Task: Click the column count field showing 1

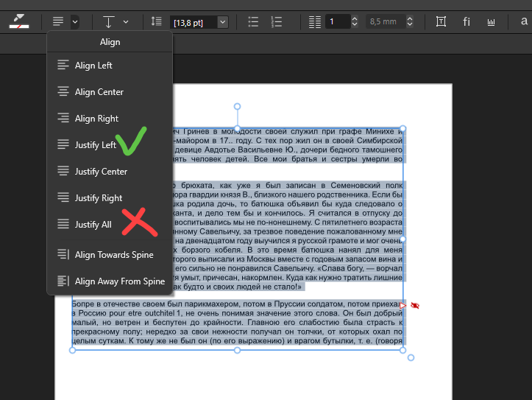Action: click(337, 22)
